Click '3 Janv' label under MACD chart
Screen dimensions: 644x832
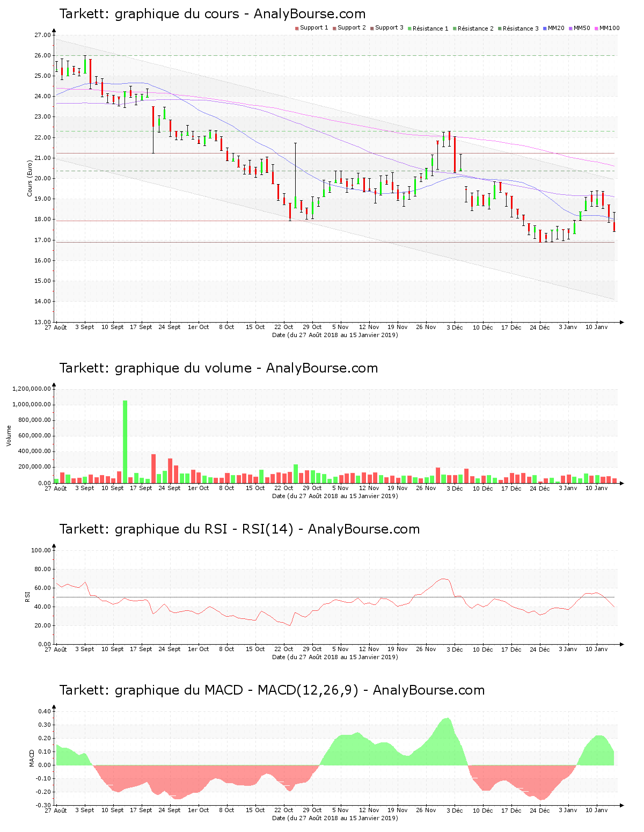pyautogui.click(x=568, y=810)
